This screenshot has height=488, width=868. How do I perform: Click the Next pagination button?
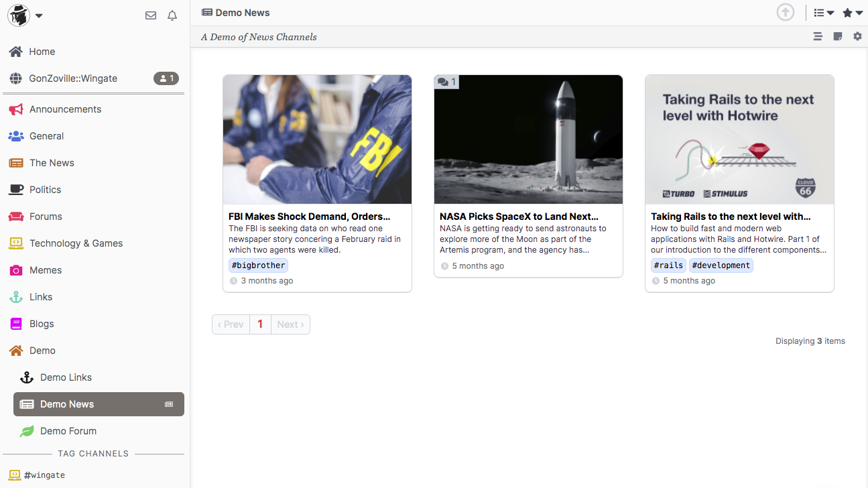(x=290, y=324)
